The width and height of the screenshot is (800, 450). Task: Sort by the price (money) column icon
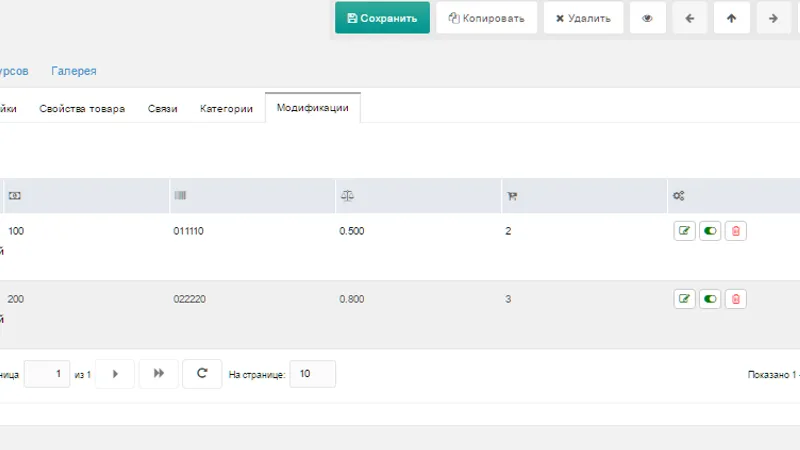click(x=15, y=196)
